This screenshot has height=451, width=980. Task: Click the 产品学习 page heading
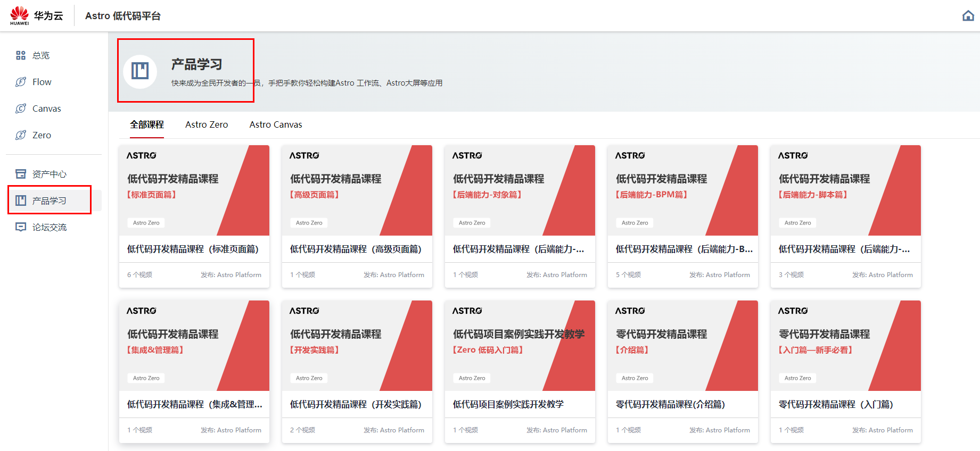[197, 64]
